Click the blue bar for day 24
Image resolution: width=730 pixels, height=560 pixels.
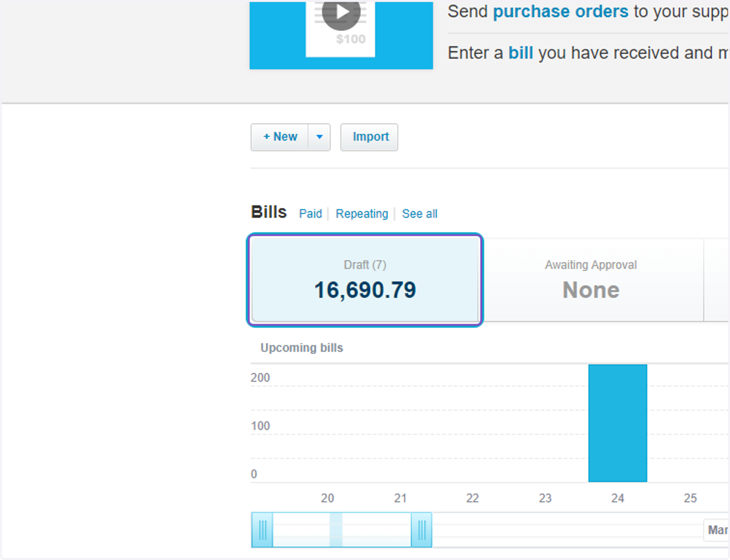pyautogui.click(x=617, y=423)
